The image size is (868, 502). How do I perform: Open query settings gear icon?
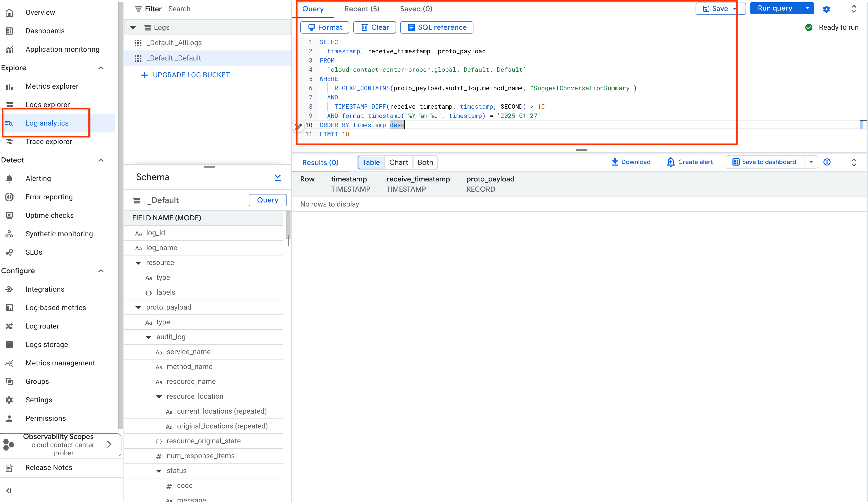[x=826, y=9]
